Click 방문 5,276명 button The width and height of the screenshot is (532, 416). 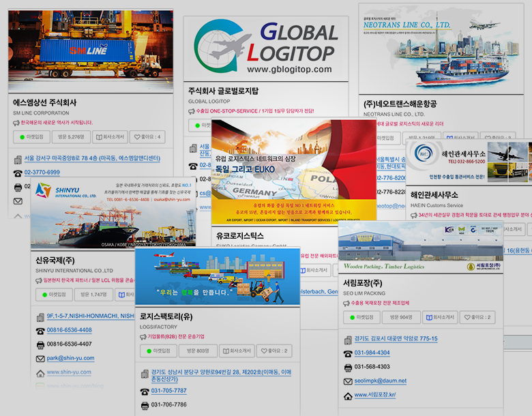[x=71, y=137]
